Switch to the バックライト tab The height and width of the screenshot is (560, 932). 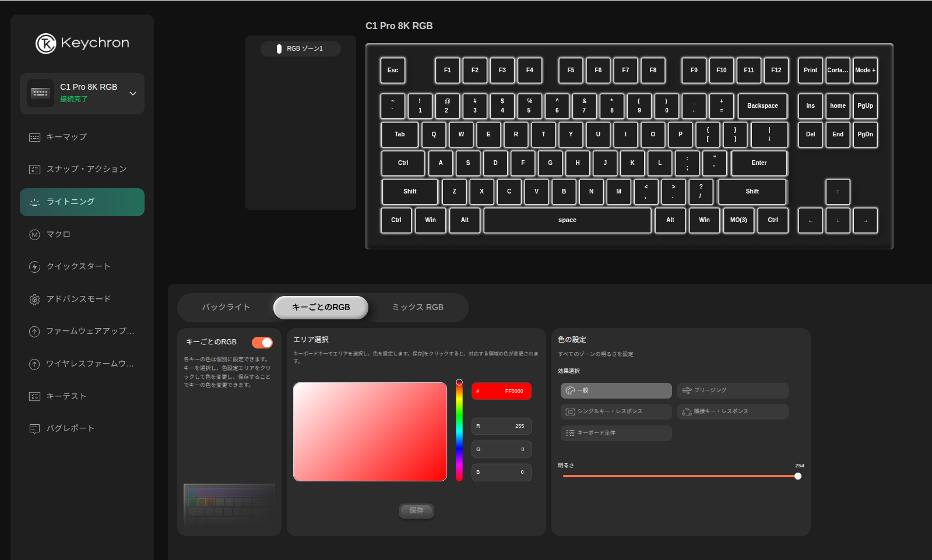point(226,307)
